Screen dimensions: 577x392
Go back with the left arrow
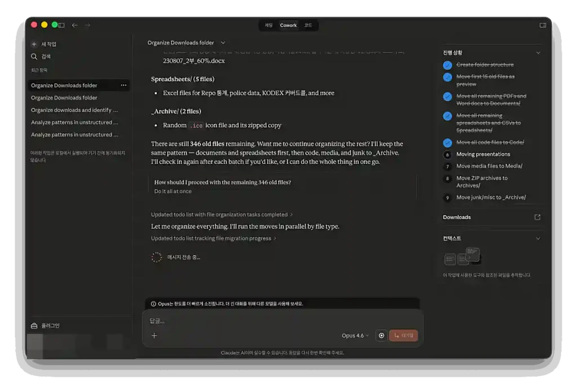(x=75, y=25)
